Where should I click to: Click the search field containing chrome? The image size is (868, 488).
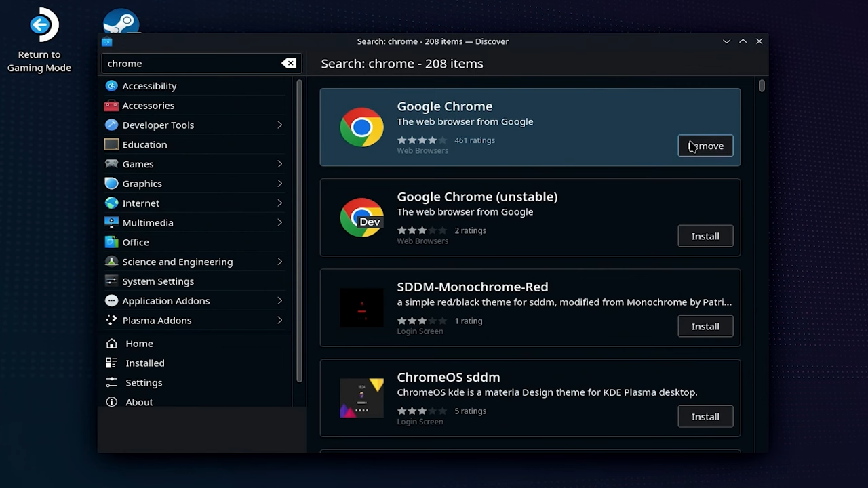[x=201, y=63]
